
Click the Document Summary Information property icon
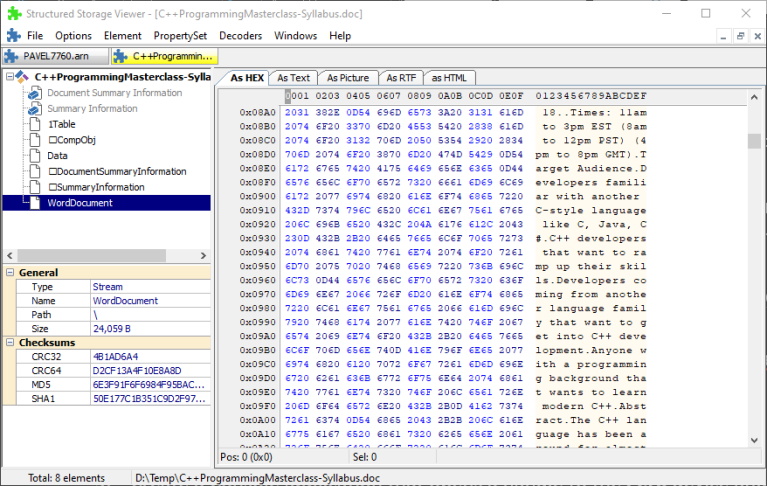click(35, 93)
